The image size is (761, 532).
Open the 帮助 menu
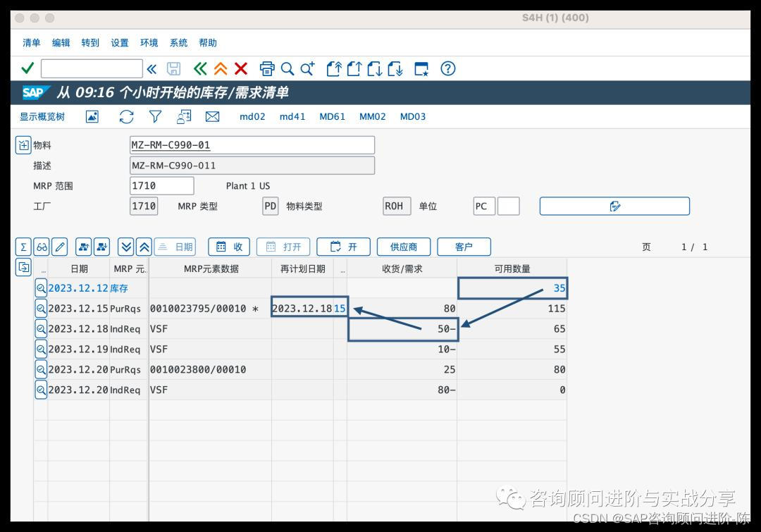[x=208, y=43]
